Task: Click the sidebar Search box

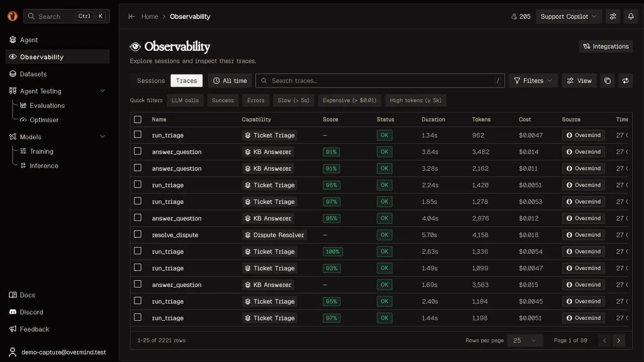Action: 67,16
